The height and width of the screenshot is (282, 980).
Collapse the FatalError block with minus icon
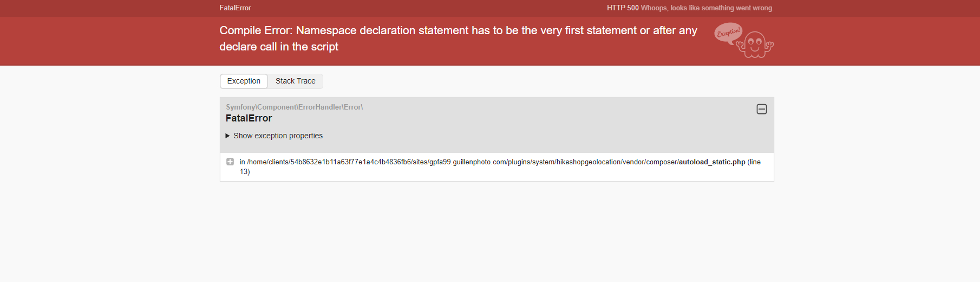pyautogui.click(x=761, y=110)
